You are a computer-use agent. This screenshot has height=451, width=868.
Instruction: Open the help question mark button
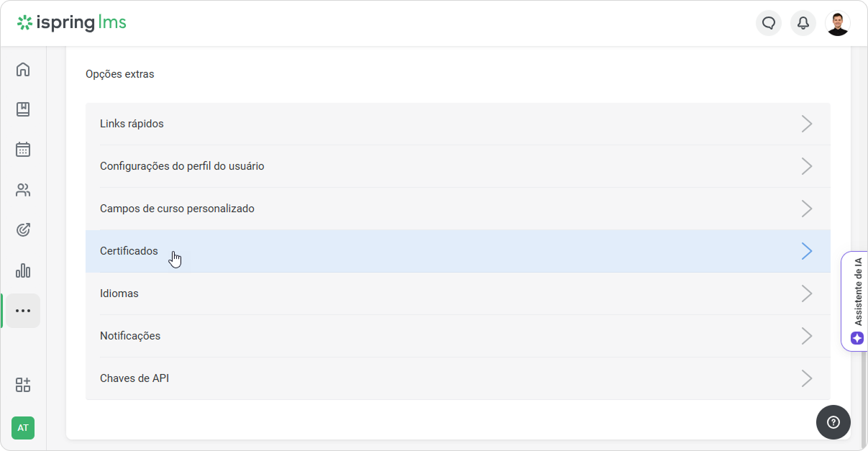pyautogui.click(x=833, y=422)
